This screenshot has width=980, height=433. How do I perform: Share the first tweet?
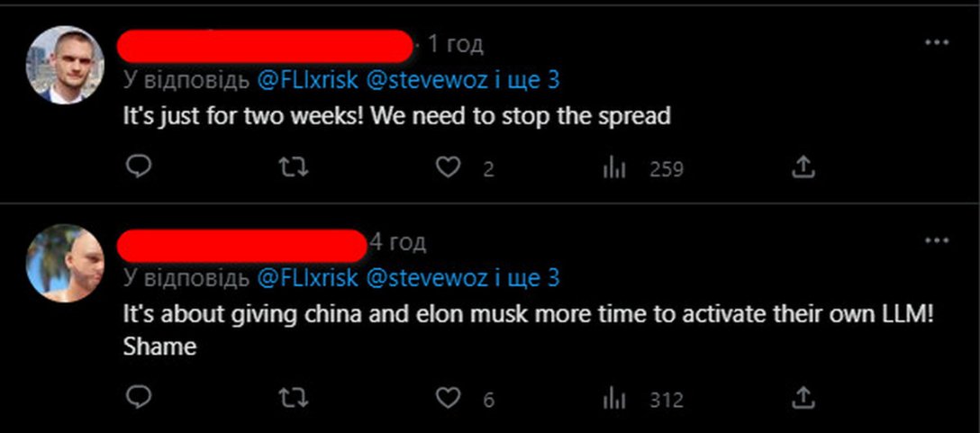(x=803, y=167)
